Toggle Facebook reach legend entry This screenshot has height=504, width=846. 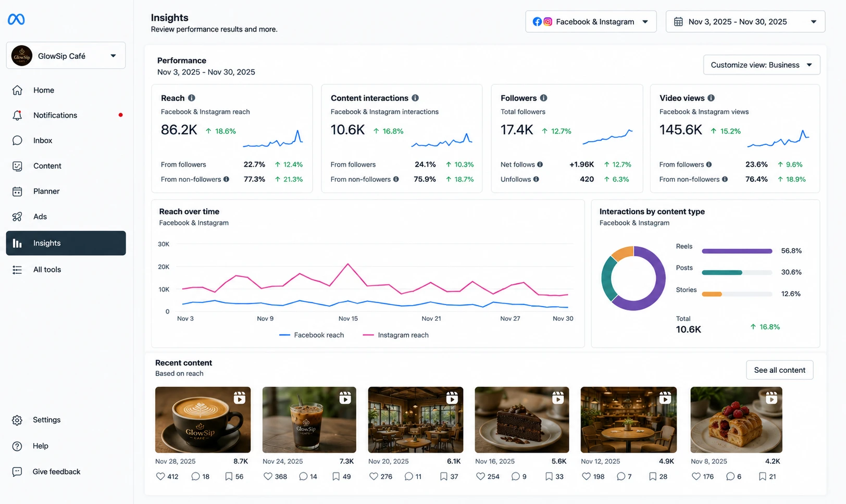(312, 335)
